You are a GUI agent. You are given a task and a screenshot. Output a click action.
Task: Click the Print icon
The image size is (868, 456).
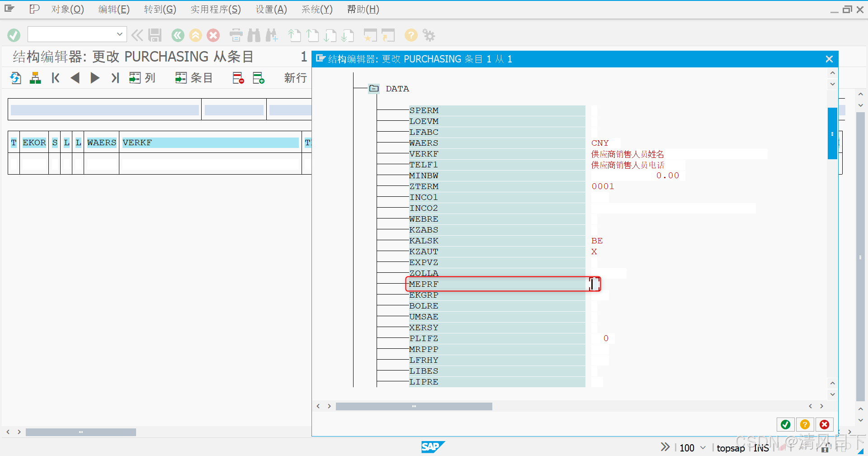click(236, 35)
